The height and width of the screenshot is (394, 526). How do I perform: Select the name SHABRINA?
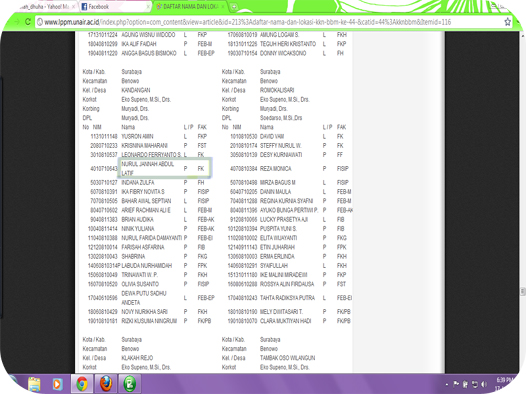(133, 257)
